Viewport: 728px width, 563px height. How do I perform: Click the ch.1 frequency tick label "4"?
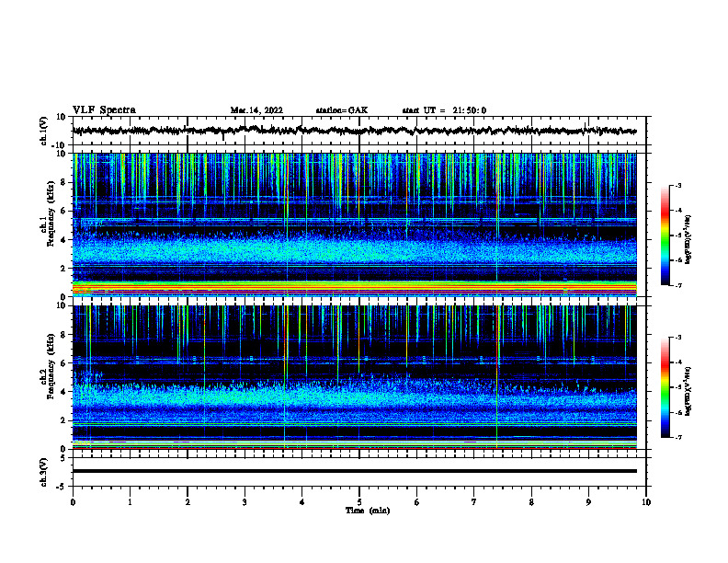64,240
